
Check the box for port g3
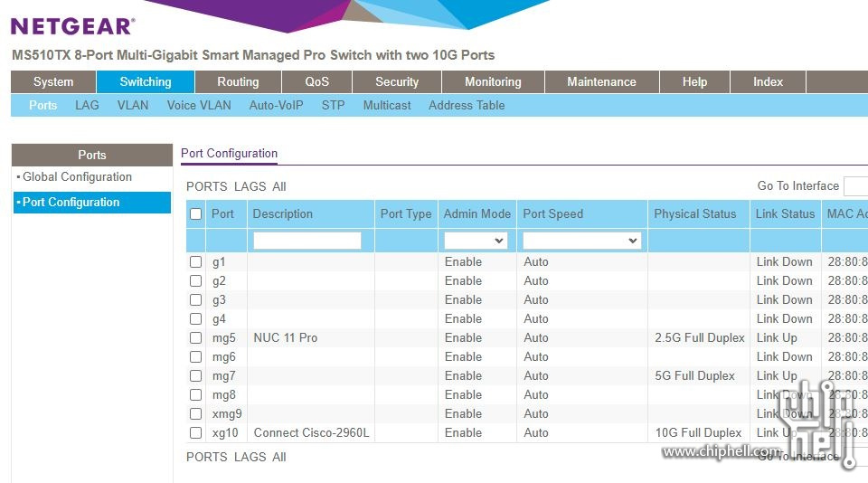[196, 299]
